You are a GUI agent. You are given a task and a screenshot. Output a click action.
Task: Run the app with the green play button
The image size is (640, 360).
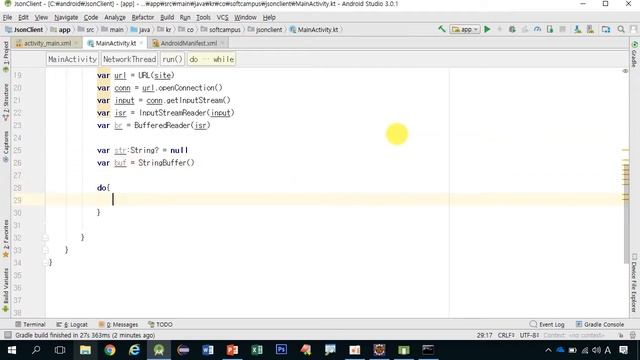point(487,29)
